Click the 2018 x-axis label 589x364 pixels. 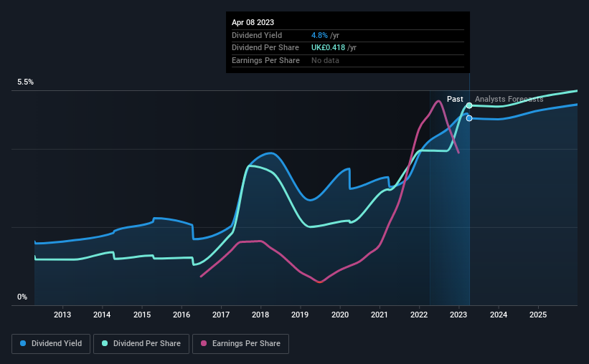(260, 315)
